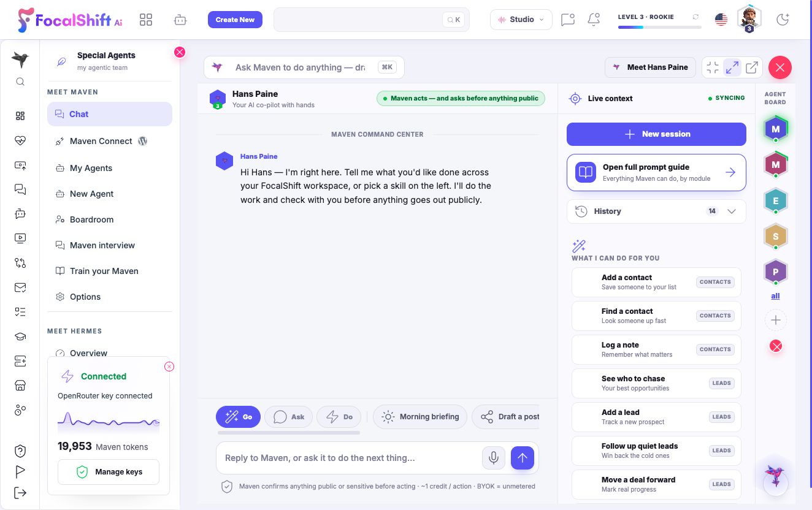Choose Follow up quiet leads skill
Screen dimensions: 812x510
tap(656, 451)
